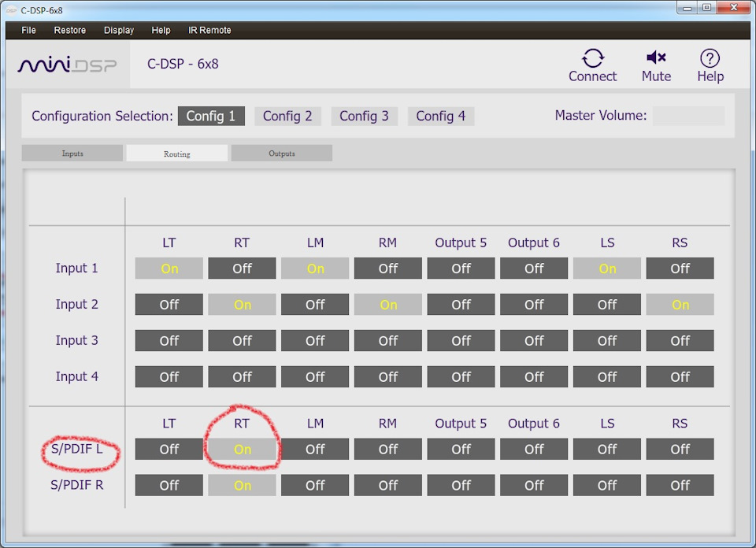Enable Input 3 to Output 5 routing
This screenshot has height=548, width=756.
[x=461, y=340]
